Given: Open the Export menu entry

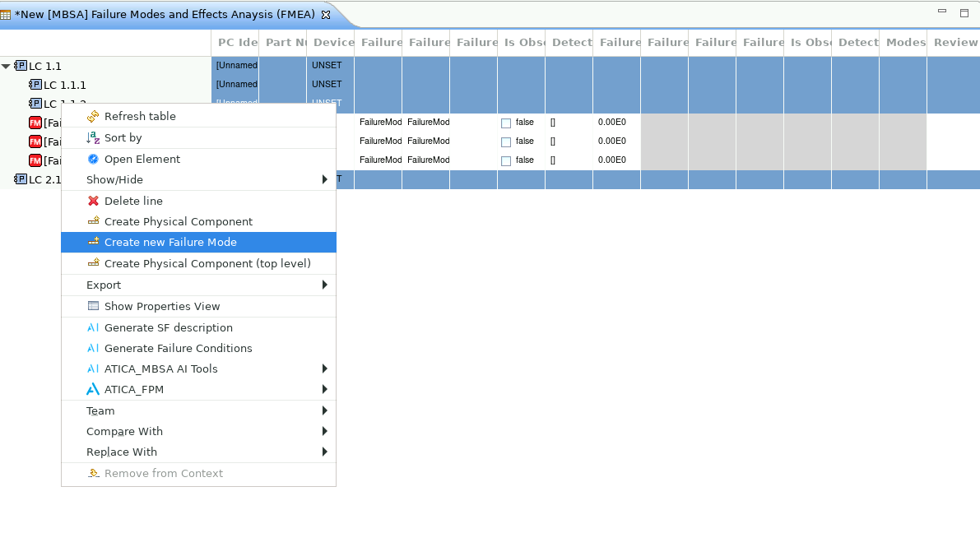Looking at the screenshot, I should (x=199, y=285).
